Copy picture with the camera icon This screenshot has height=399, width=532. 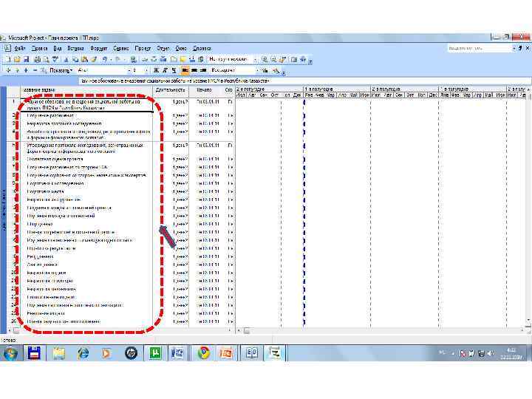(x=293, y=59)
